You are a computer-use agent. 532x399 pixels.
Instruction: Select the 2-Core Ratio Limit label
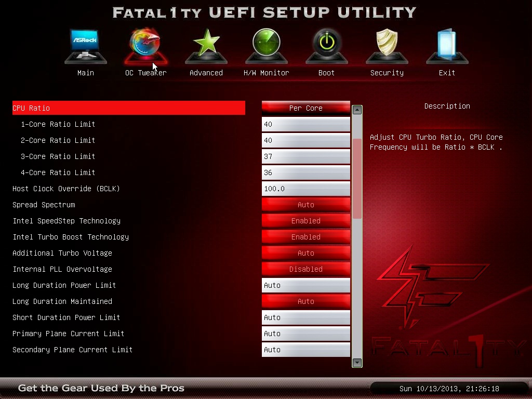coord(58,140)
